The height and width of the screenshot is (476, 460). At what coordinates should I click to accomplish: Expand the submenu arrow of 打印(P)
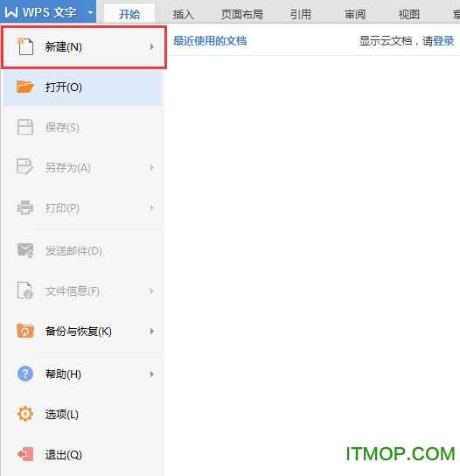(152, 208)
